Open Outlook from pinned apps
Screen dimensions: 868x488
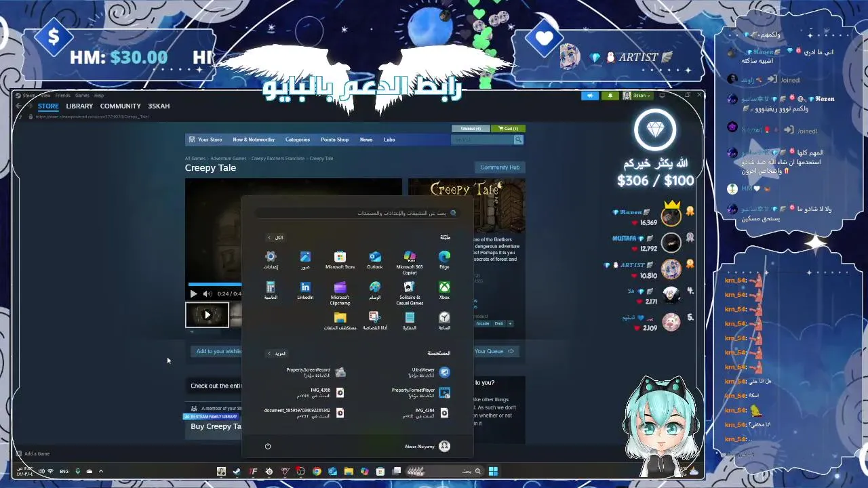tap(375, 260)
